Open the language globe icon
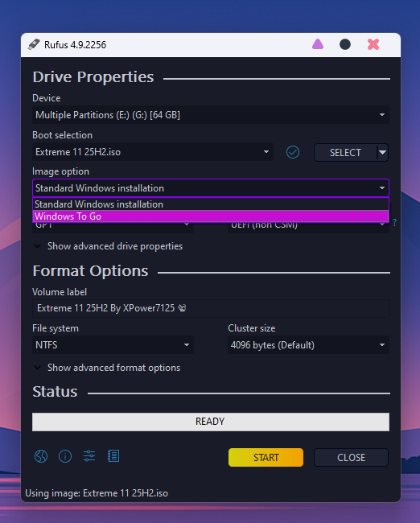Screen dimensions: 420x523 point(41,456)
